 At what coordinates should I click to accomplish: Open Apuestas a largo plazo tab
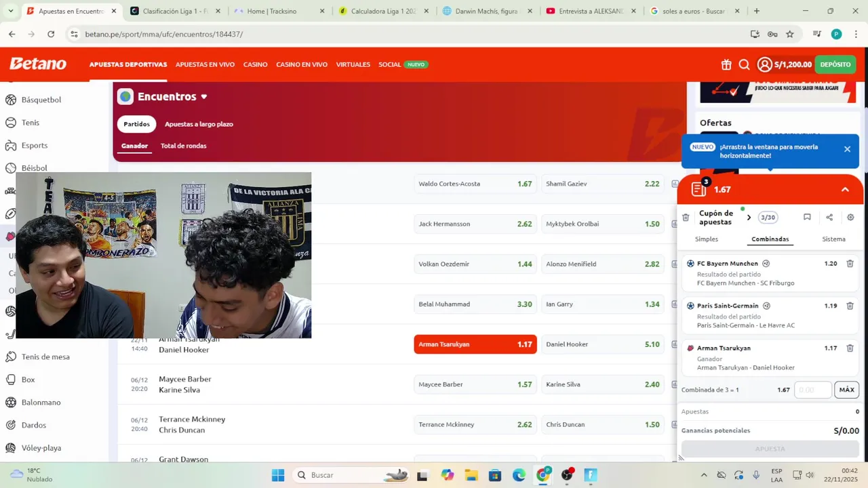(x=199, y=124)
